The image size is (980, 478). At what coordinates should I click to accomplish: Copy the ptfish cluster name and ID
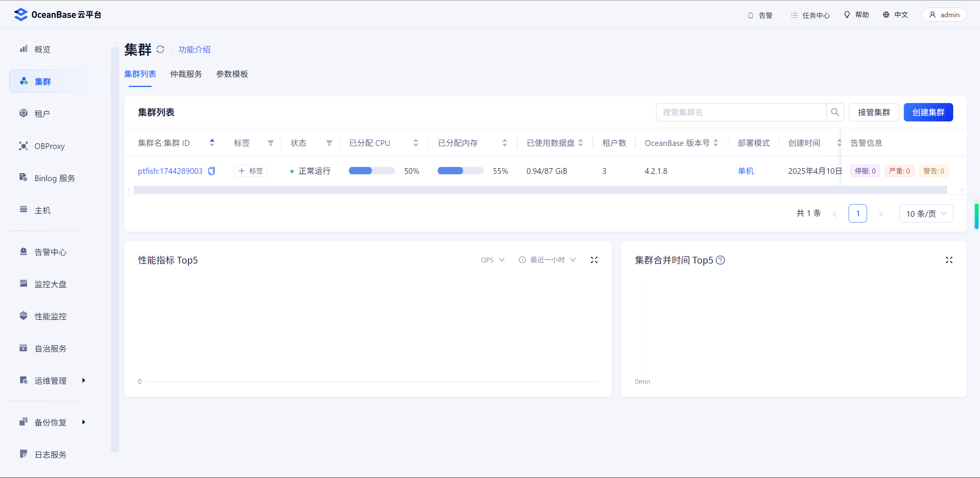click(x=212, y=171)
